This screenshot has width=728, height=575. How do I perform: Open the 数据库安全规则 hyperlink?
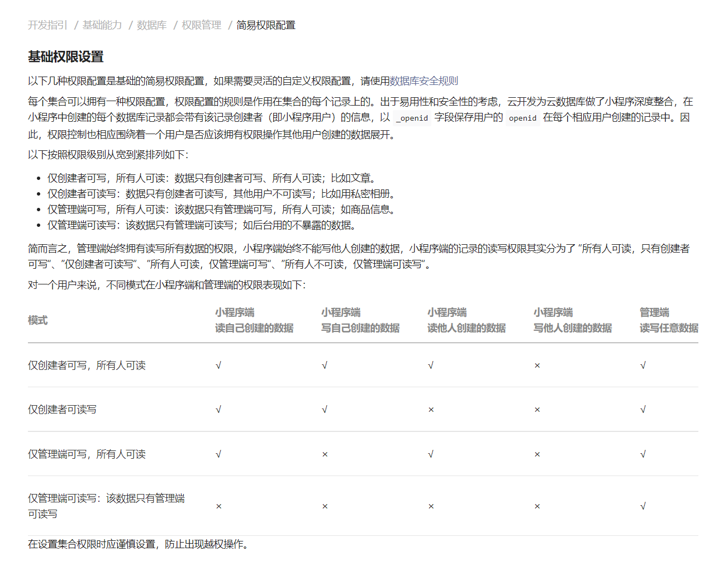pyautogui.click(x=424, y=81)
